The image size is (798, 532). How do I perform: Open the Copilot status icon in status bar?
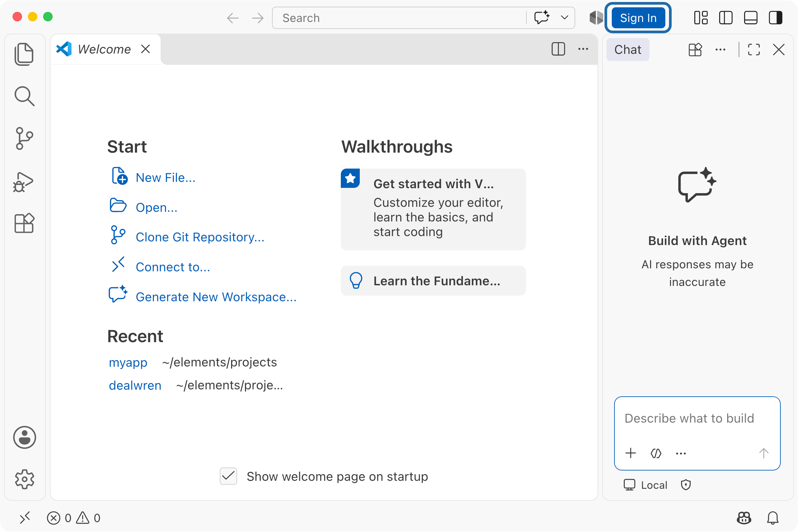744,518
